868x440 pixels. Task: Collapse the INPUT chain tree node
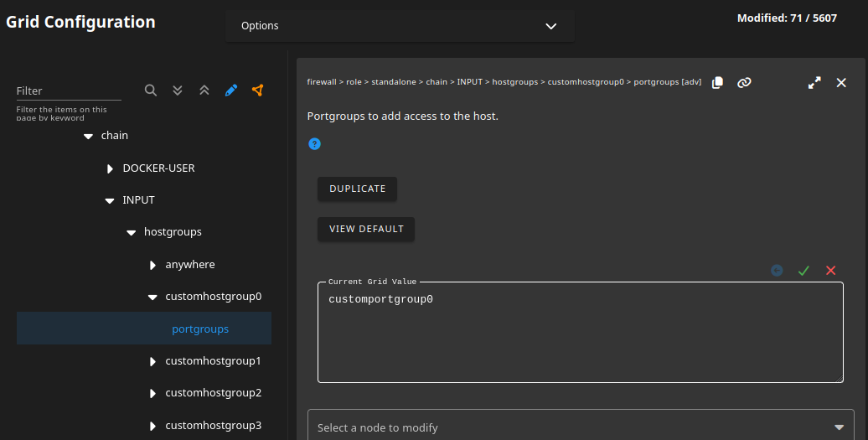110,200
